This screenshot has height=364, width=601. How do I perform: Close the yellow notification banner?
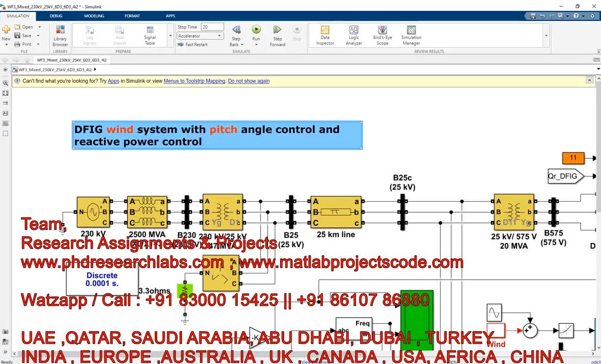click(590, 81)
